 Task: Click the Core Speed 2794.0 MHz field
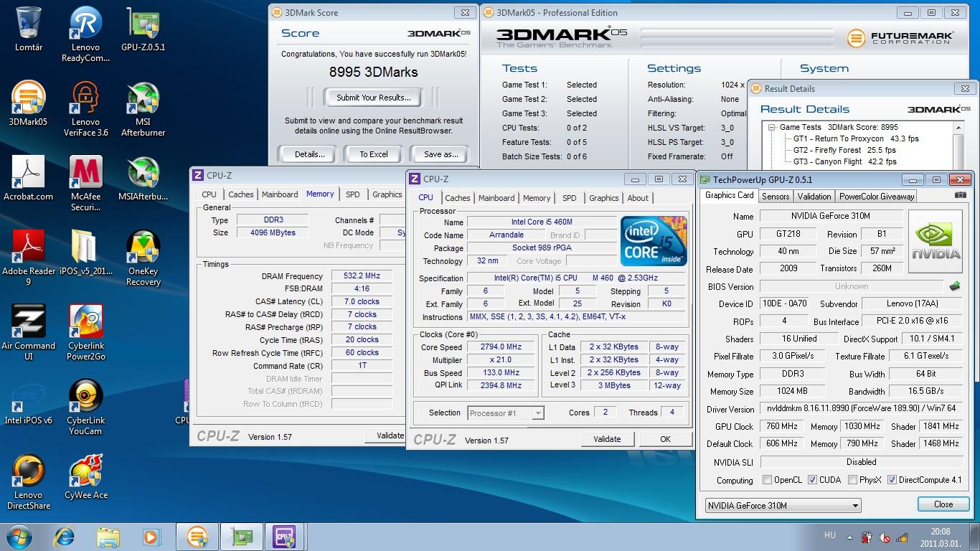pos(501,347)
